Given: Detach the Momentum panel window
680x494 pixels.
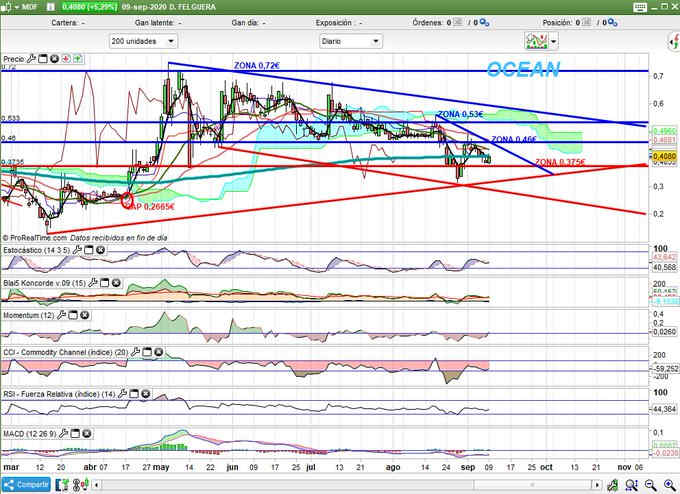Looking at the screenshot, I should point(73,315).
